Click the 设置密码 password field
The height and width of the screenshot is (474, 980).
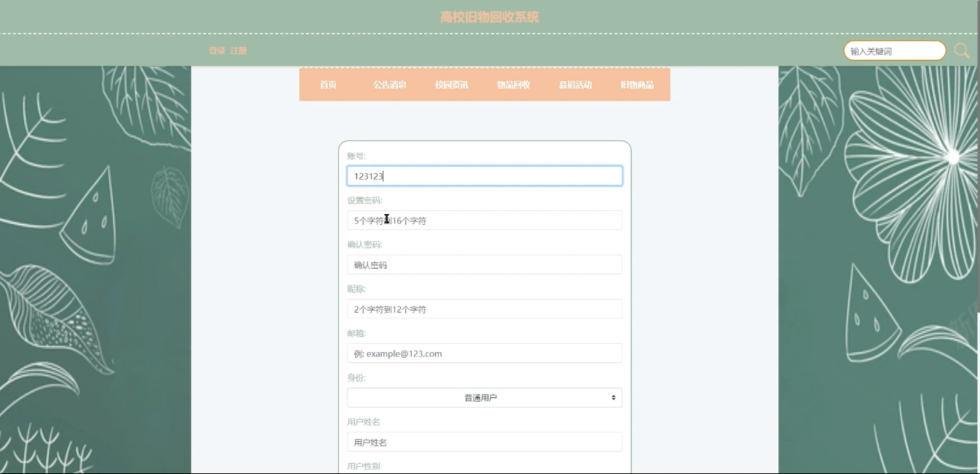(485, 221)
